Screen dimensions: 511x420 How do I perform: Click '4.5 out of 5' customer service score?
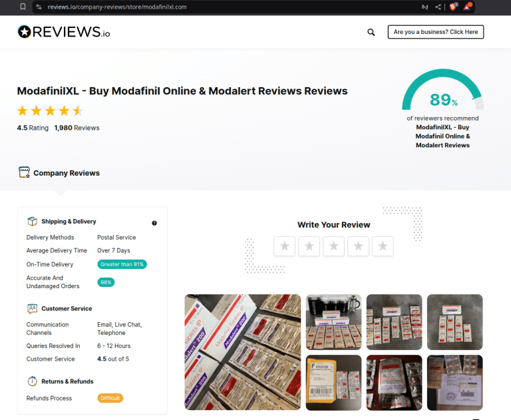point(113,359)
